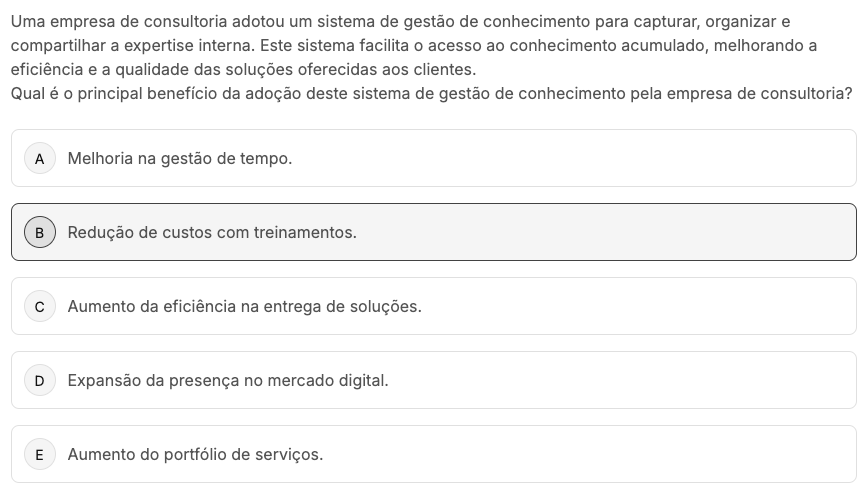Image resolution: width=865 pixels, height=498 pixels.
Task: Select the letter E option badge
Action: pos(40,454)
